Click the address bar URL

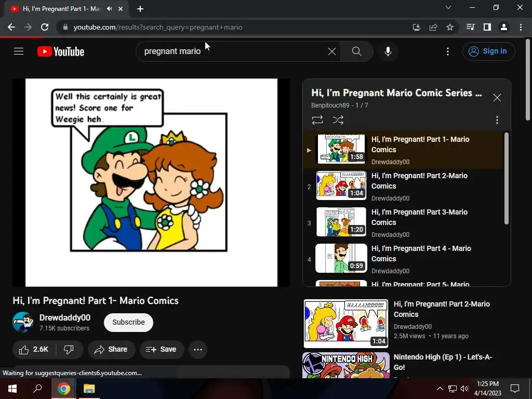pos(158,27)
